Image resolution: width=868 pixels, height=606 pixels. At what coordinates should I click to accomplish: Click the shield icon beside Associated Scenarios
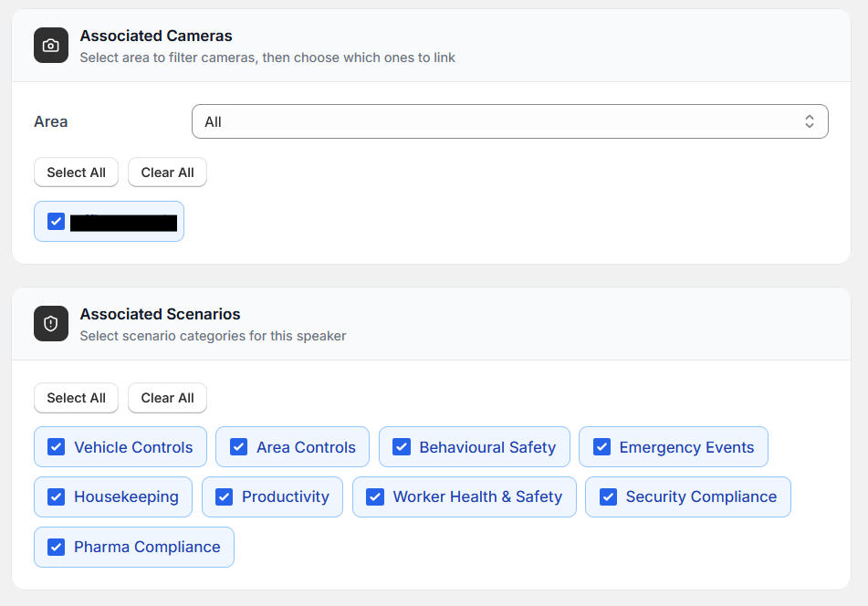[x=51, y=324]
